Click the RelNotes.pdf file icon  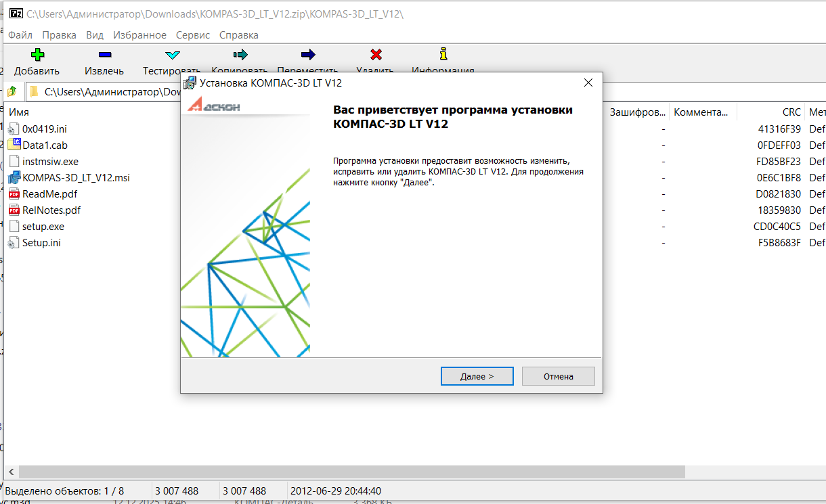coord(14,210)
